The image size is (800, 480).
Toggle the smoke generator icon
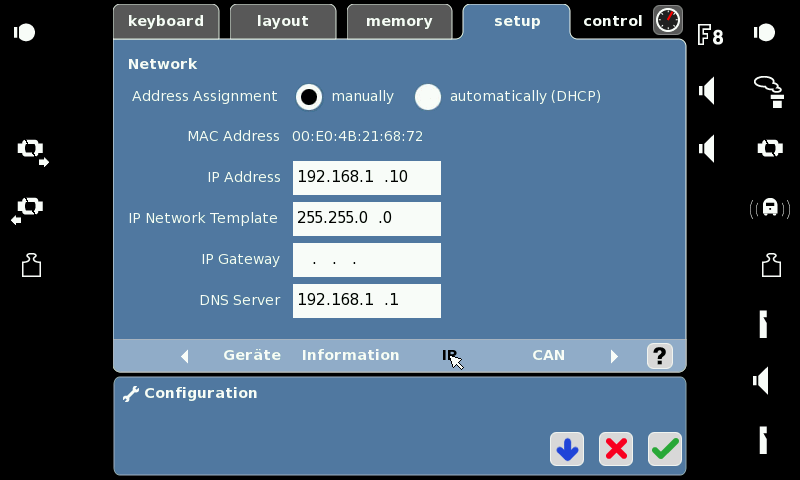(x=769, y=92)
